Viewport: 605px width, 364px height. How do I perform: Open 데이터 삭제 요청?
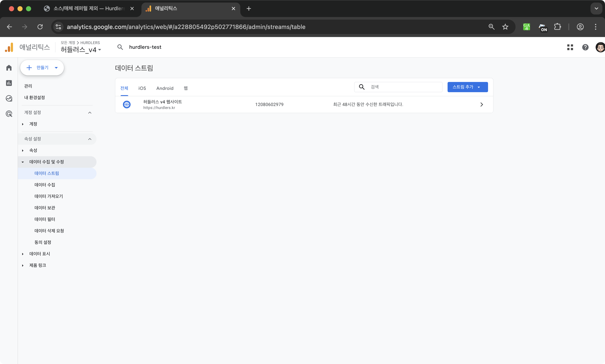pyautogui.click(x=49, y=231)
